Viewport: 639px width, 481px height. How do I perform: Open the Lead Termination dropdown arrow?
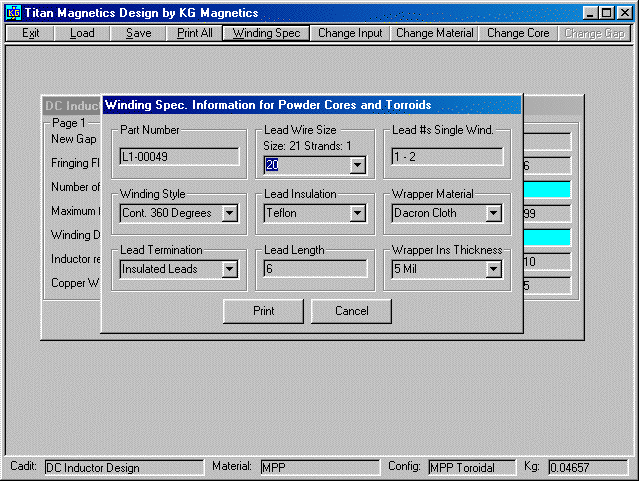coord(230,269)
